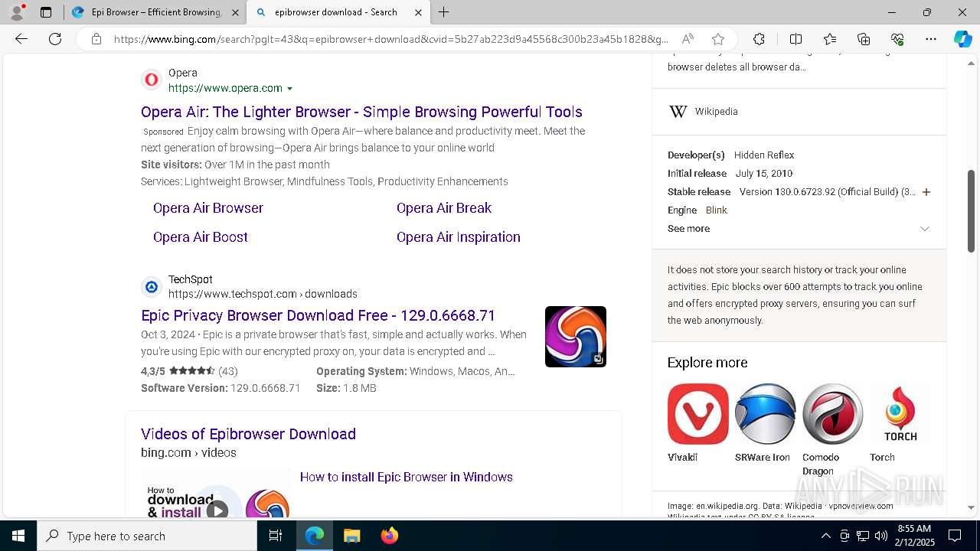Click the taskbar search box
This screenshot has height=551, width=980.
147,536
